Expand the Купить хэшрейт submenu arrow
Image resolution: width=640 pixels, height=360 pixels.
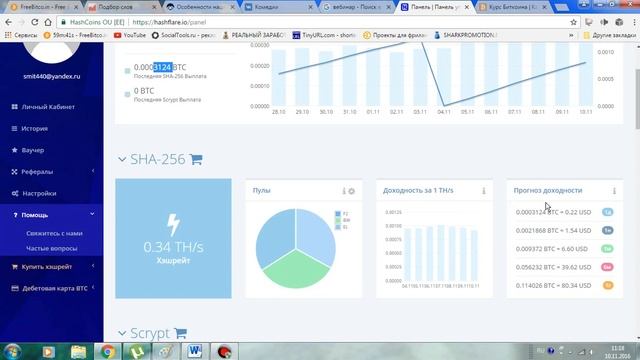(93, 266)
